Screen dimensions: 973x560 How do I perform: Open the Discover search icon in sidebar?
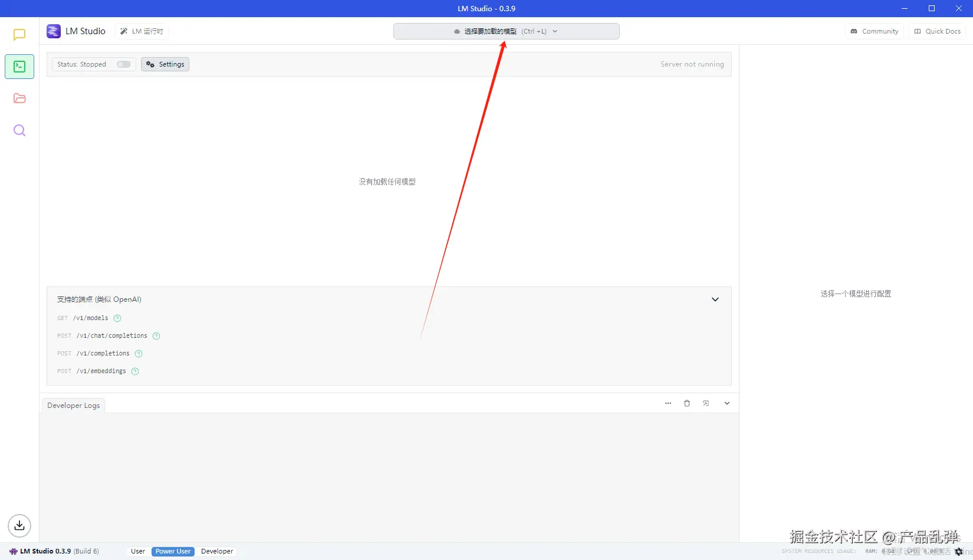pos(19,130)
